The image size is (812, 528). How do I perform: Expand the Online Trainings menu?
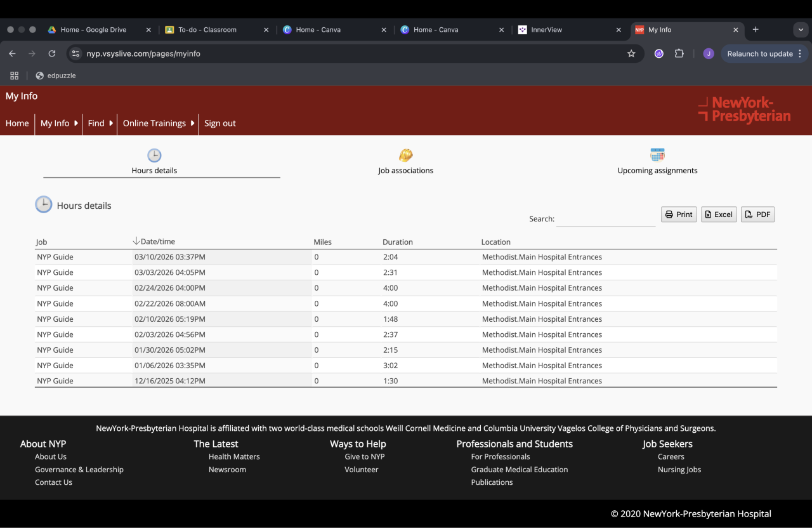coord(158,123)
